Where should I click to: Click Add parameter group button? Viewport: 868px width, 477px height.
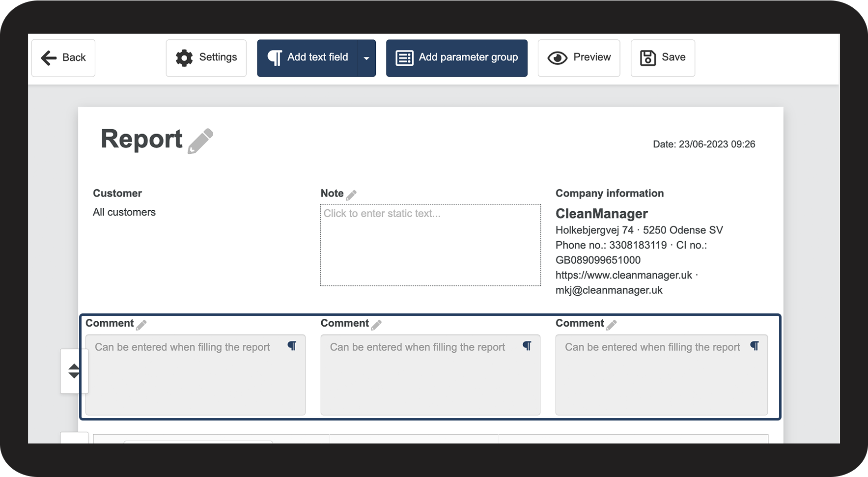(x=457, y=58)
